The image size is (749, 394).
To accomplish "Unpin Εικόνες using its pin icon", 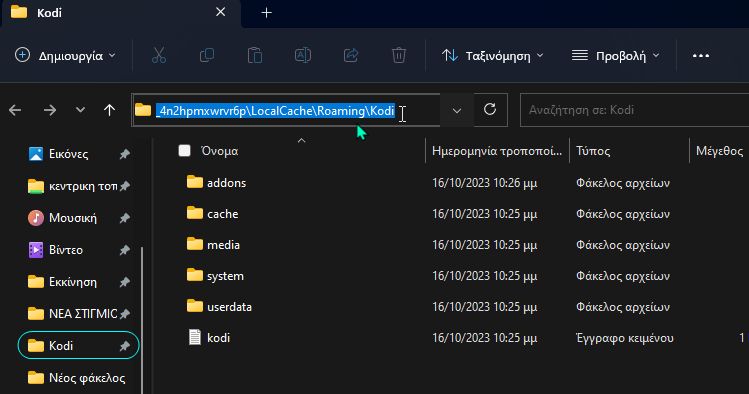I will 125,154.
